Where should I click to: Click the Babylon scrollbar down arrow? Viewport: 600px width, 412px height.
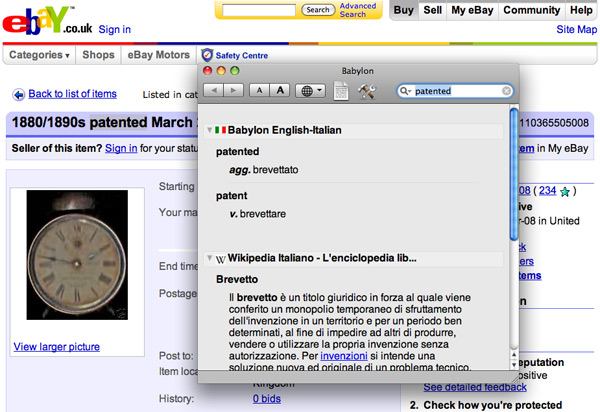coord(514,365)
